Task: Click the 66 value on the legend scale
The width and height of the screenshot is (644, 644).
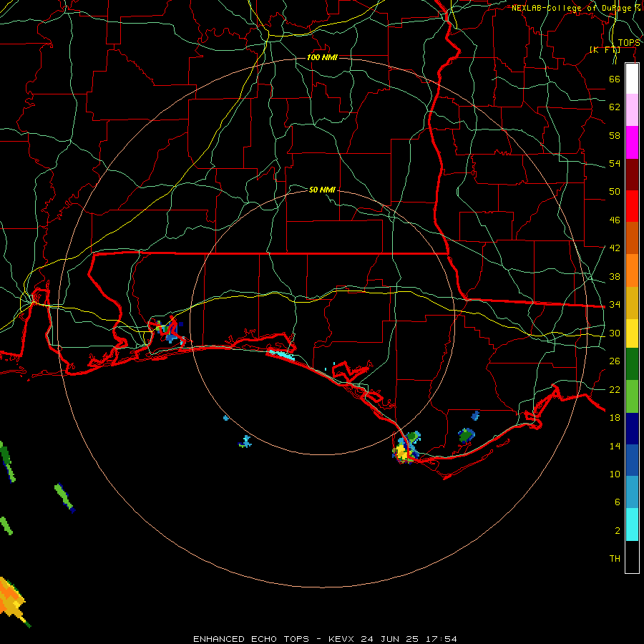Action: (615, 79)
